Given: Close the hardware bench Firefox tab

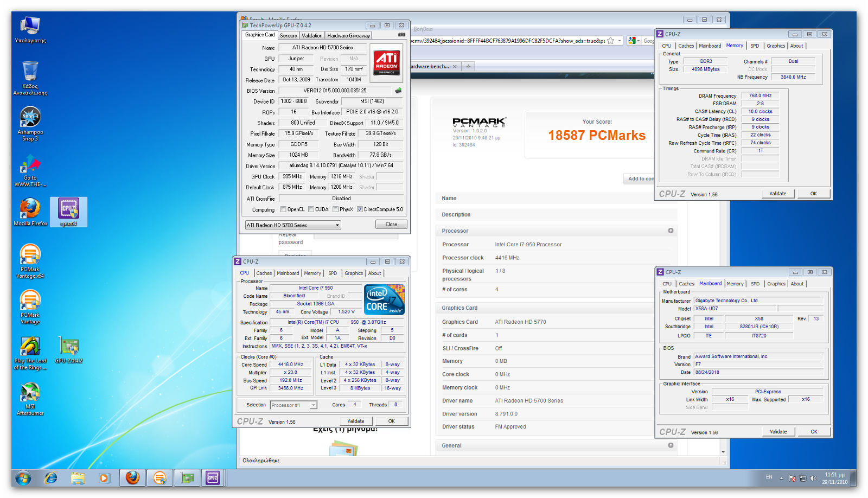Looking at the screenshot, I should pos(455,66).
